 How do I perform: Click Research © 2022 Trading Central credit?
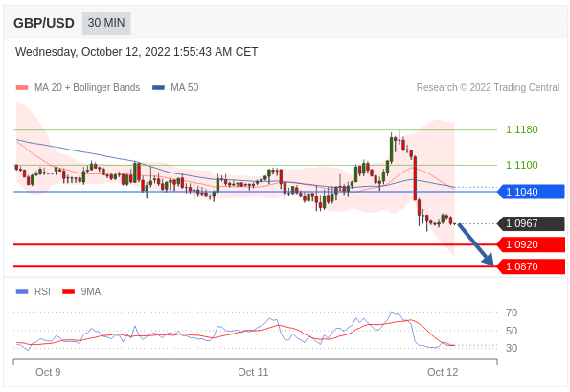pyautogui.click(x=488, y=87)
